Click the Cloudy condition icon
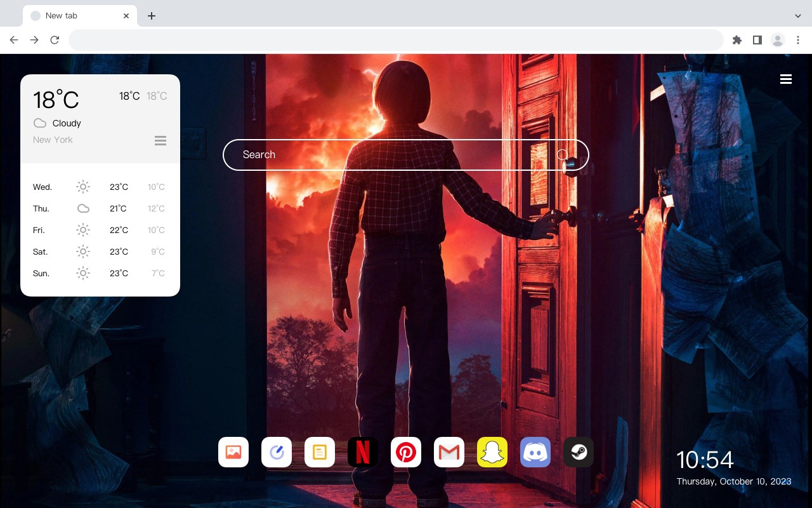 click(40, 123)
